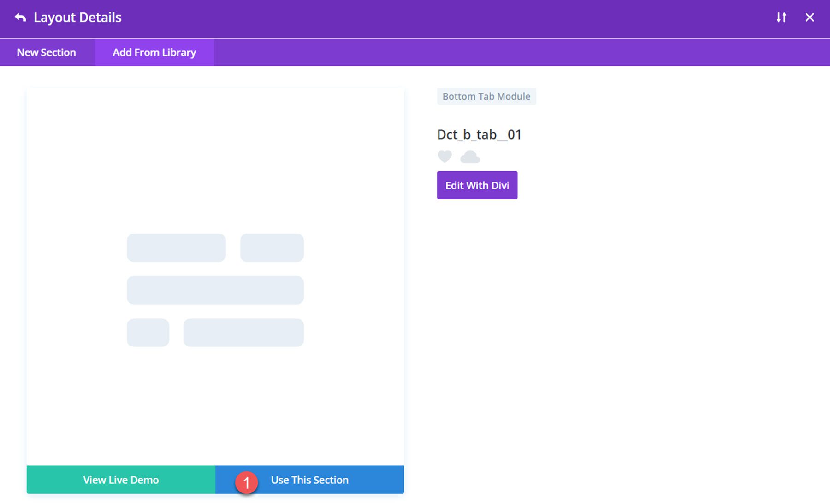Open the live demo of this layout
This screenshot has height=504, width=830.
pos(120,480)
